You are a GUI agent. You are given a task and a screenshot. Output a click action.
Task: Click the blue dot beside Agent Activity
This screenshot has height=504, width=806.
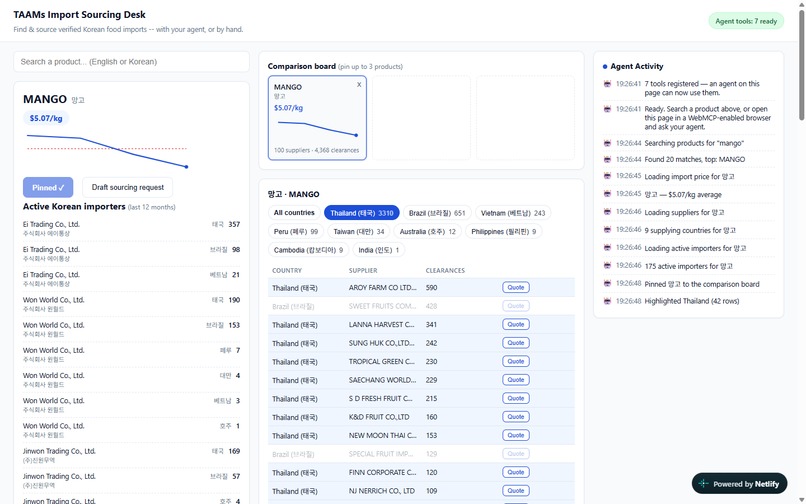(605, 66)
